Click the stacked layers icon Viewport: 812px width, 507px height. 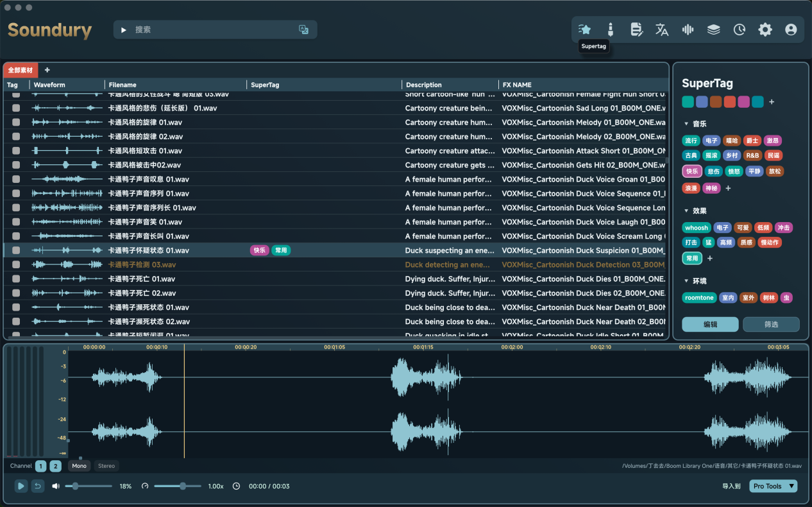coord(713,30)
